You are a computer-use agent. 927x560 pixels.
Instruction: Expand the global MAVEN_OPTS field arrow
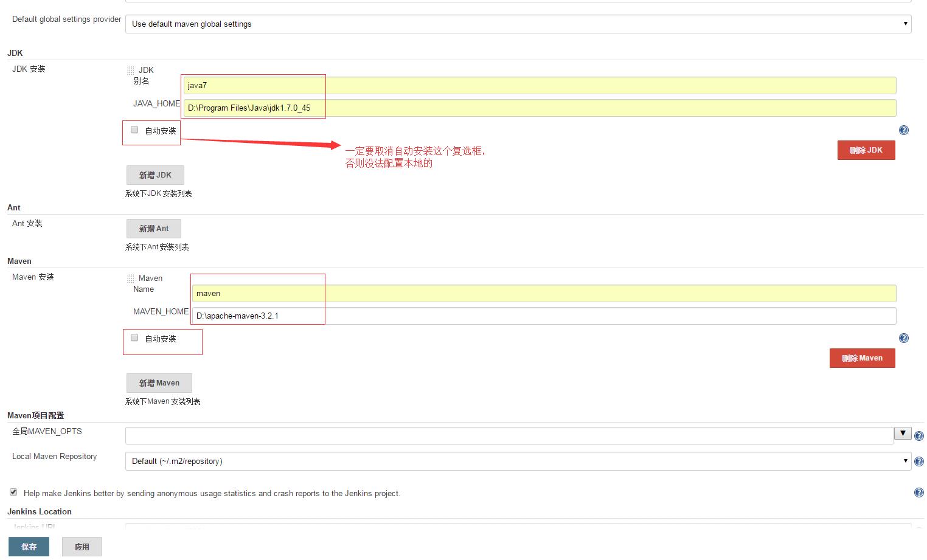pyautogui.click(x=903, y=434)
